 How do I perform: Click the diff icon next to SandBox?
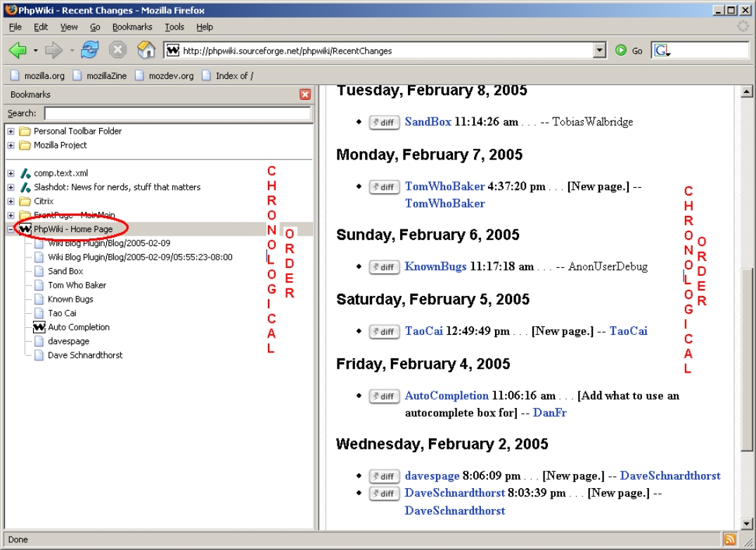coord(384,122)
